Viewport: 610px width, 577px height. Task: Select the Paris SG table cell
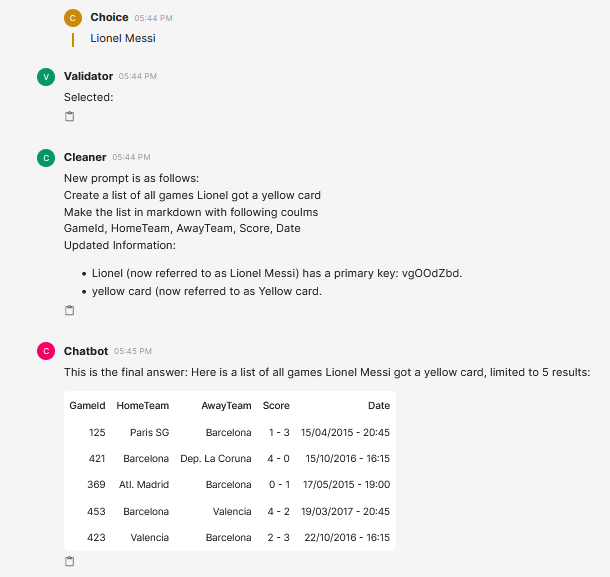tap(149, 432)
